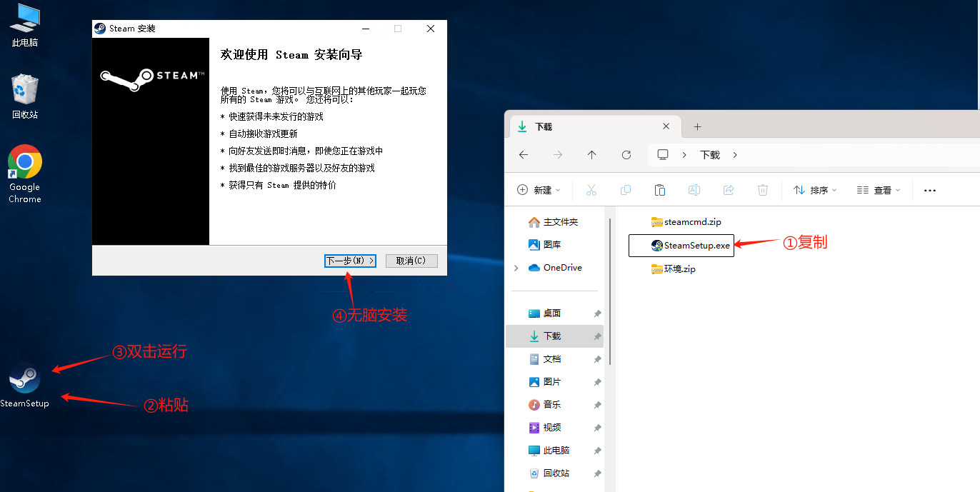Refresh the Downloads folder
980x492 pixels.
[626, 155]
